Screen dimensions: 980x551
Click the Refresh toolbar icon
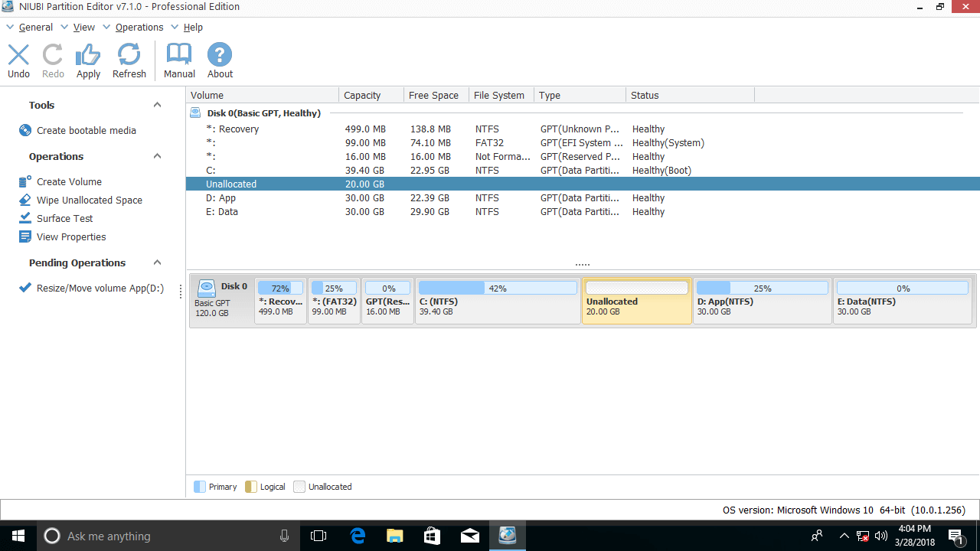[x=129, y=54]
